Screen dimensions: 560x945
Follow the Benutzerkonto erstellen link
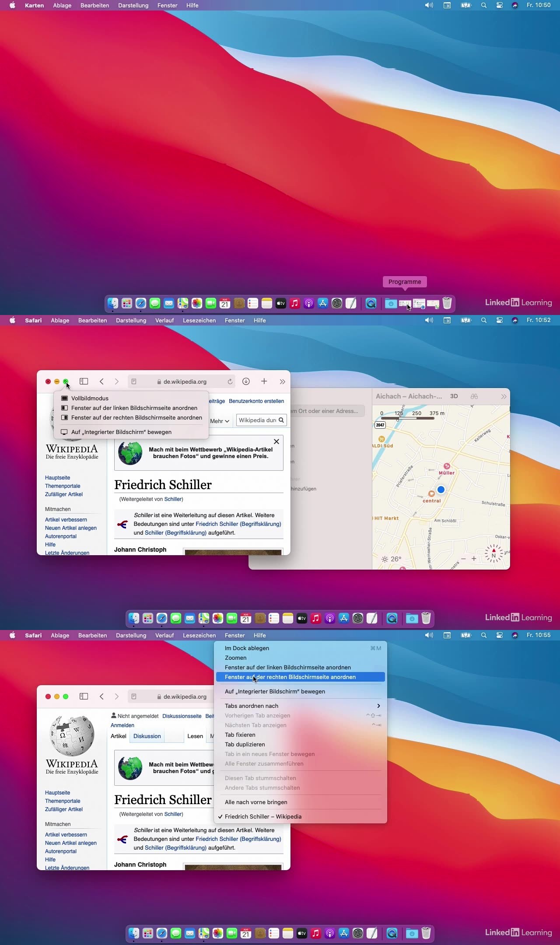(256, 401)
